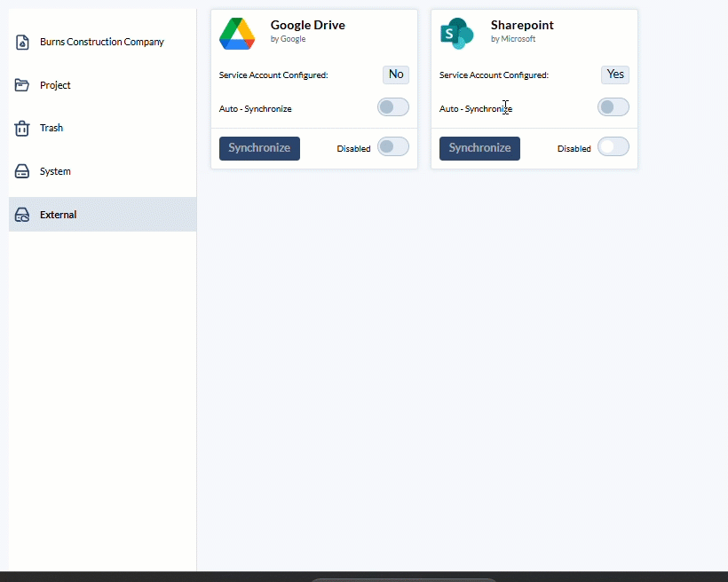Enable the Google Drive Disabled switch
Screen dimensions: 728x582
pyautogui.click(x=392, y=146)
